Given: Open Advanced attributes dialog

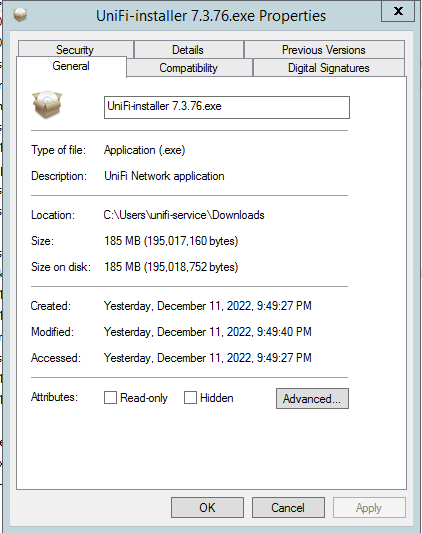Looking at the screenshot, I should coord(312,398).
